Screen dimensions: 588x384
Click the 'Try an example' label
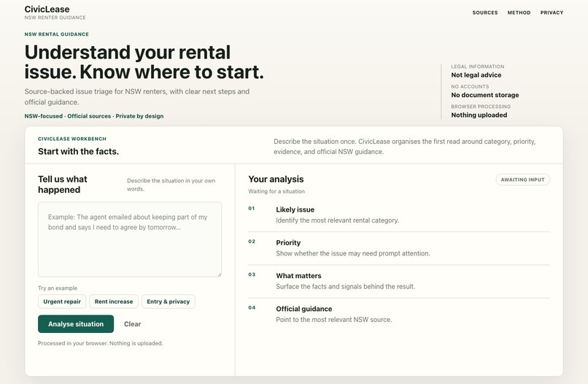pos(58,288)
